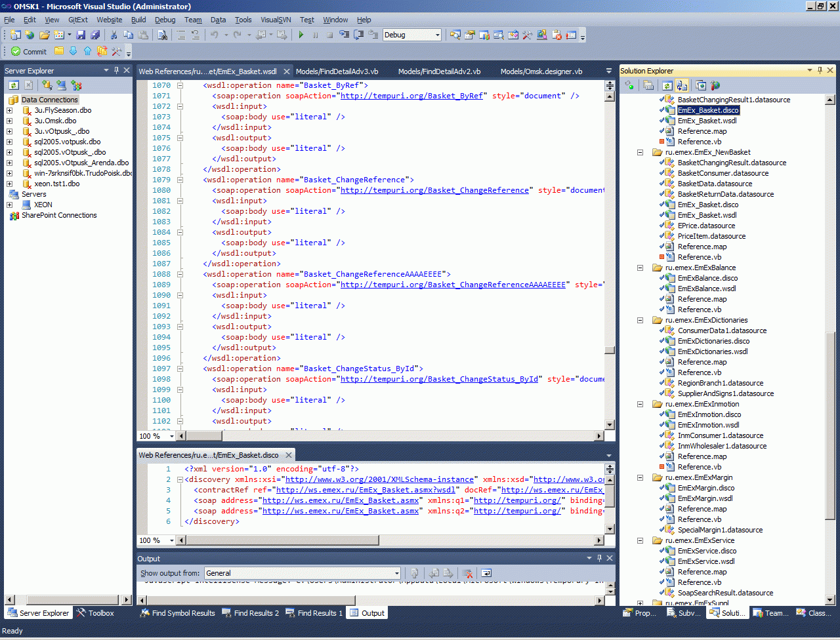
Task: Open zoom level dropdown in wsdl editor
Action: point(172,436)
